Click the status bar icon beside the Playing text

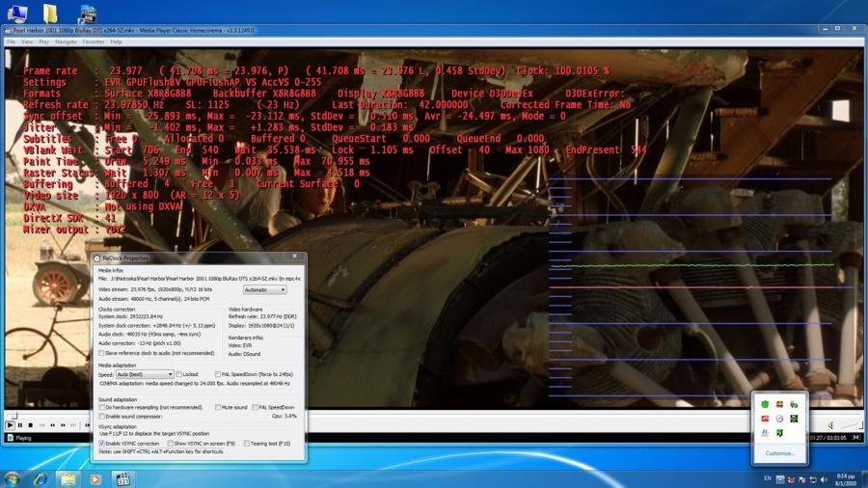[10, 438]
